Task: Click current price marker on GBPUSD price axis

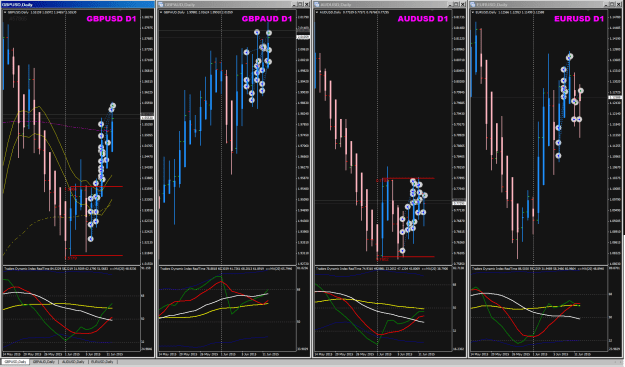Action: (147, 118)
